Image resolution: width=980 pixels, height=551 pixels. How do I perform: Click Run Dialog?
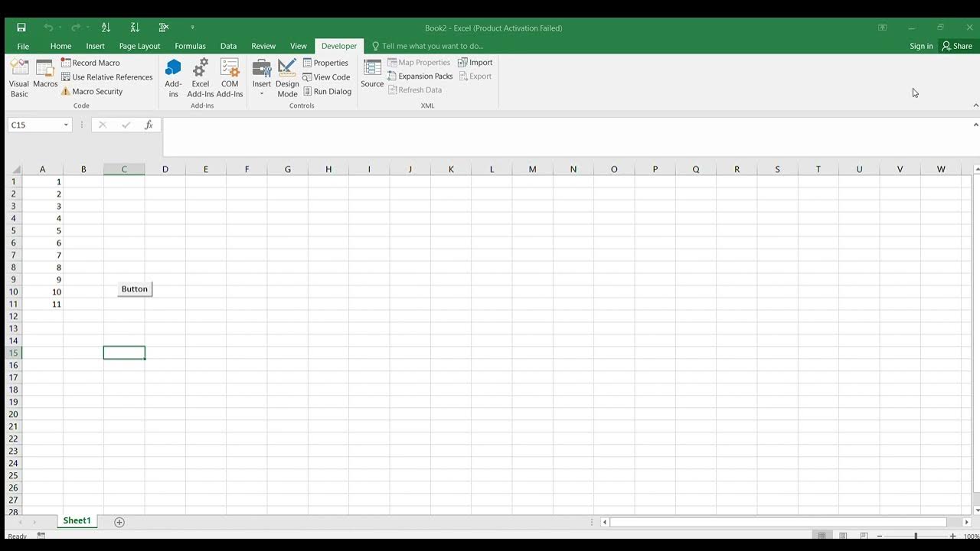click(327, 91)
